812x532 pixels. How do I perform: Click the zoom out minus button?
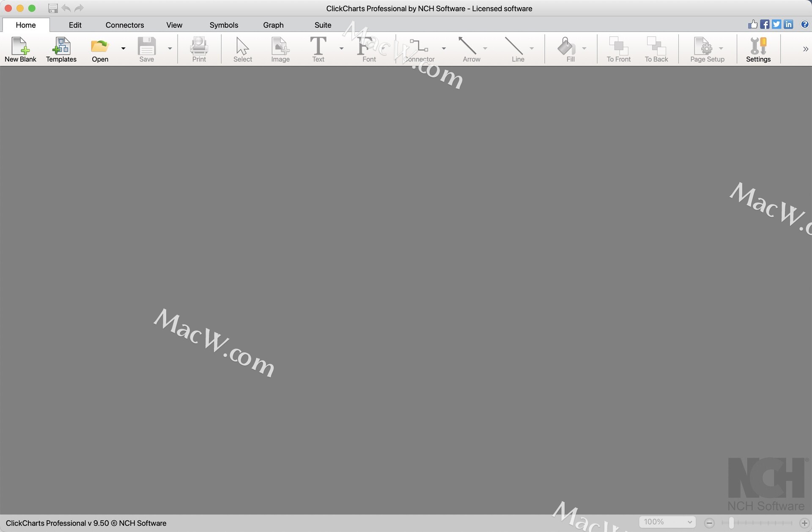(710, 523)
